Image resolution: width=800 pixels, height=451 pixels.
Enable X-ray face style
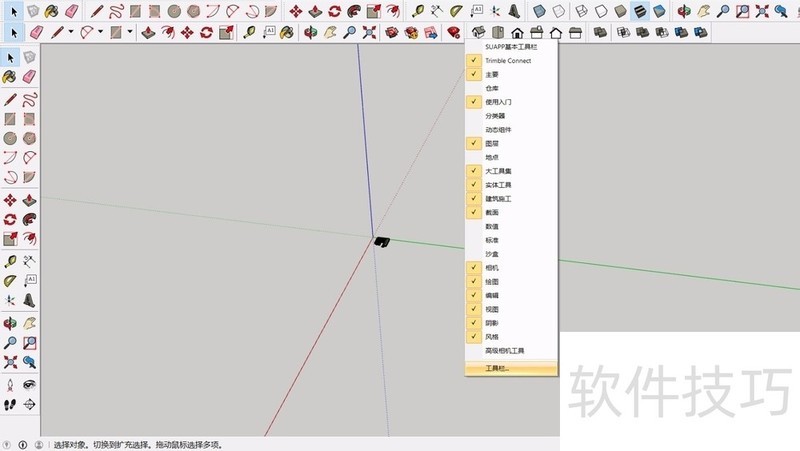538,11
